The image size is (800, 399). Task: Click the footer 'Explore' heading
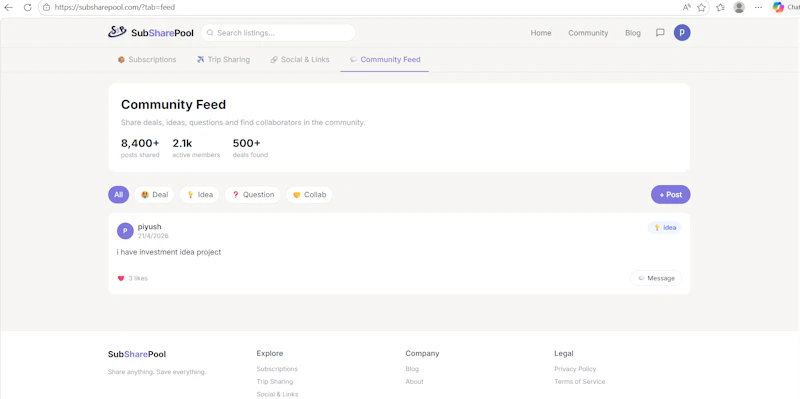coord(270,353)
